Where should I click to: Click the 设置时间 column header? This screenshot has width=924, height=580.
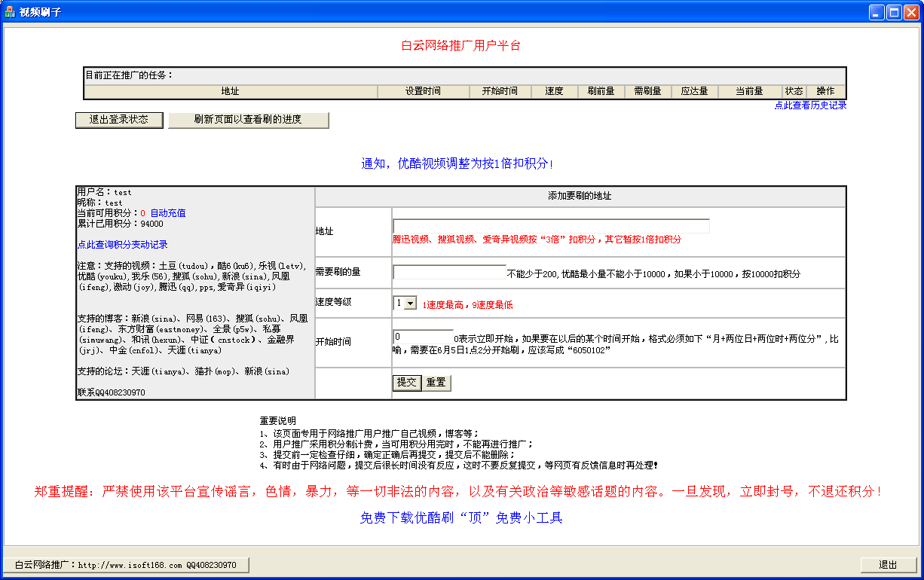[423, 91]
